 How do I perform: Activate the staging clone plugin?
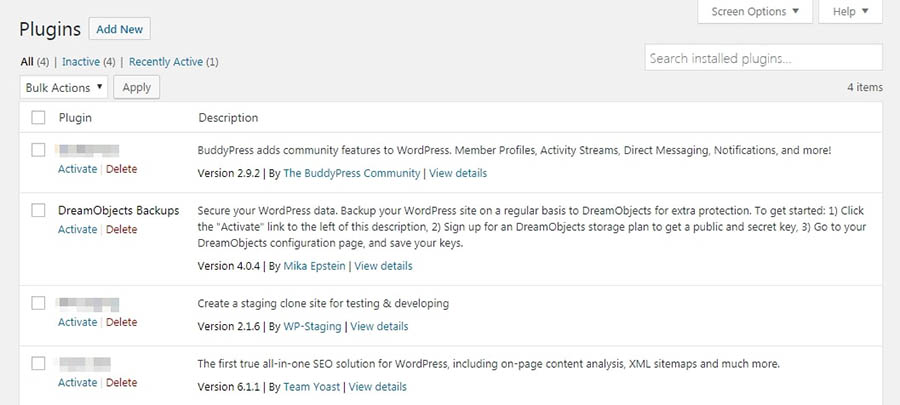[x=77, y=322]
